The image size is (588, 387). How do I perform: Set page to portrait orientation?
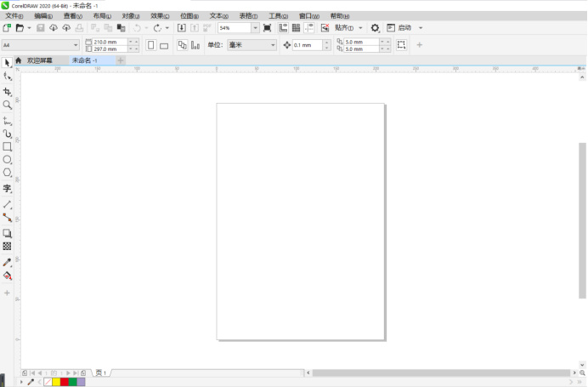(150, 45)
